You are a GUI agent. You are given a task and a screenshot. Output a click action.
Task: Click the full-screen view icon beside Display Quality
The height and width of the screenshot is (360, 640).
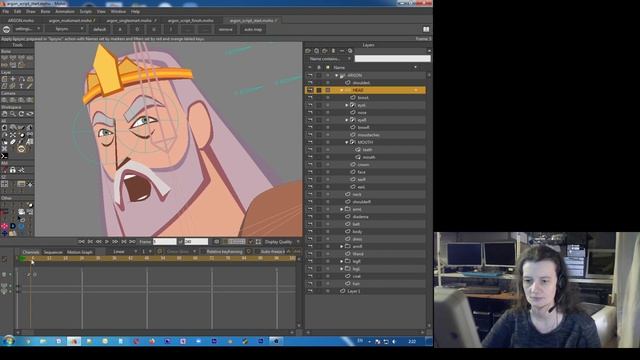tap(258, 242)
